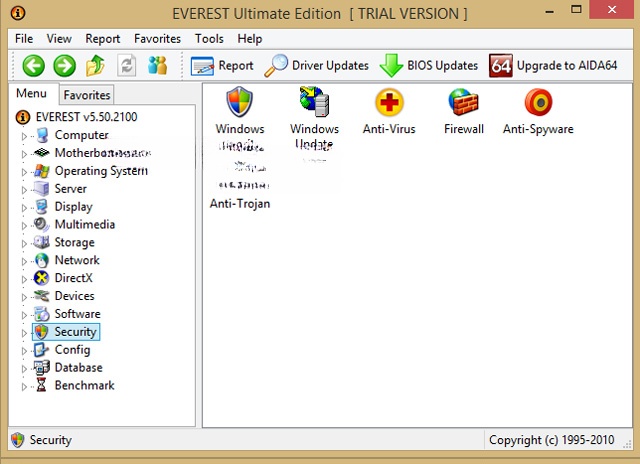640x464 pixels.
Task: Select the Anti-Trojan item
Action: 240,203
